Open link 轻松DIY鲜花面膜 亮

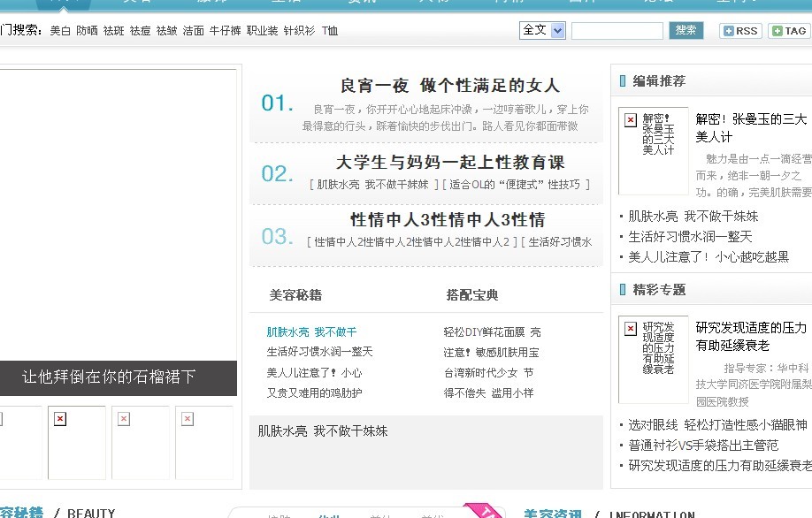[x=492, y=331]
